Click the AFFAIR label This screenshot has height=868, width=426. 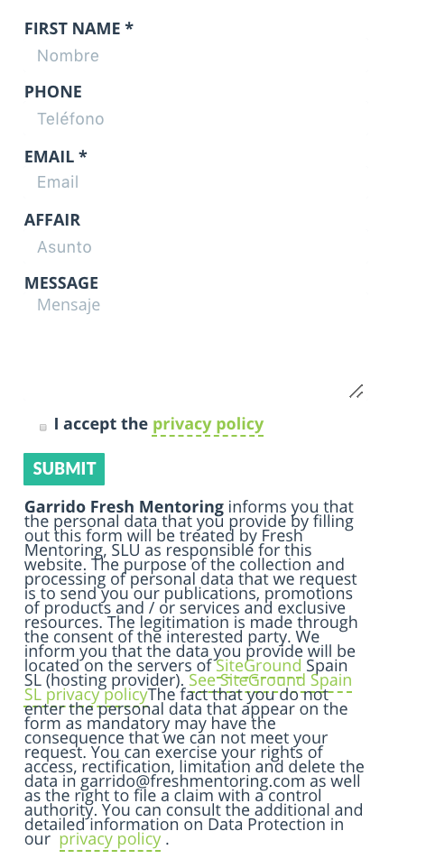coord(52,220)
